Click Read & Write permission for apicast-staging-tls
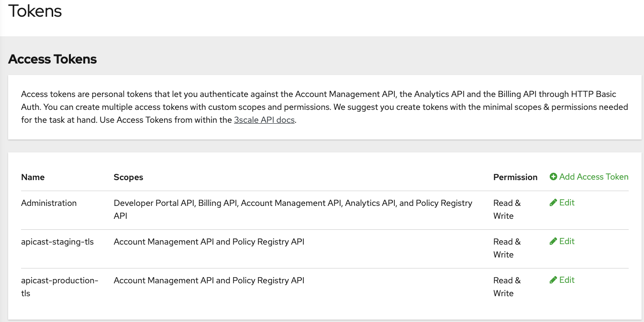This screenshot has height=322, width=644. pos(507,248)
